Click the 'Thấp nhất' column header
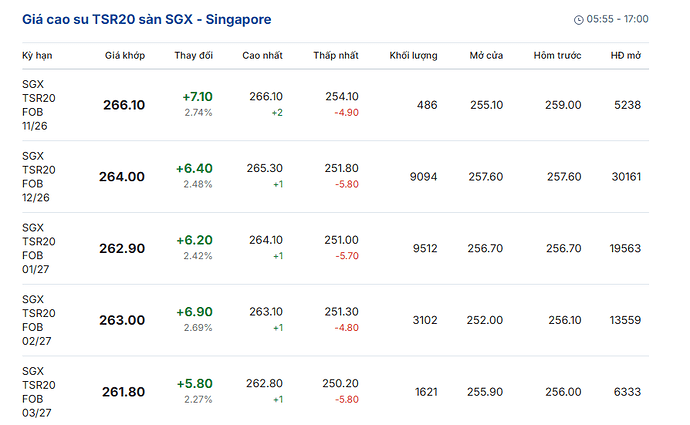Viewport: 690px width, 425px height. click(x=336, y=55)
